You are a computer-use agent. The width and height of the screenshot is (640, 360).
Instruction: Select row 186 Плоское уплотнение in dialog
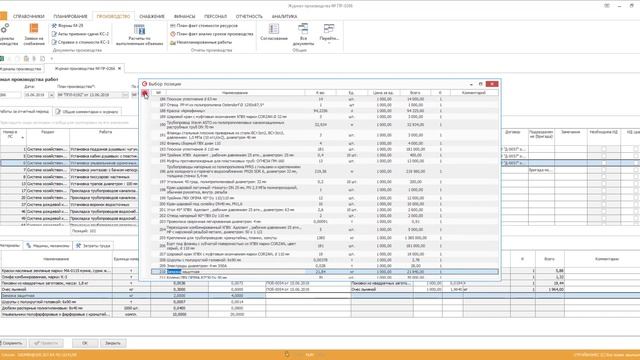pyautogui.click(x=324, y=99)
